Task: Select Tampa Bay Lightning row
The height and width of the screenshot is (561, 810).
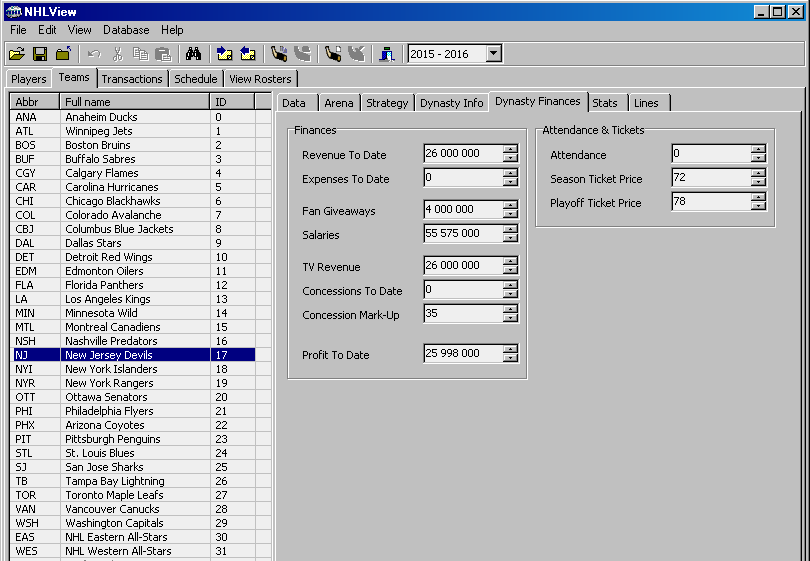Action: (x=133, y=481)
